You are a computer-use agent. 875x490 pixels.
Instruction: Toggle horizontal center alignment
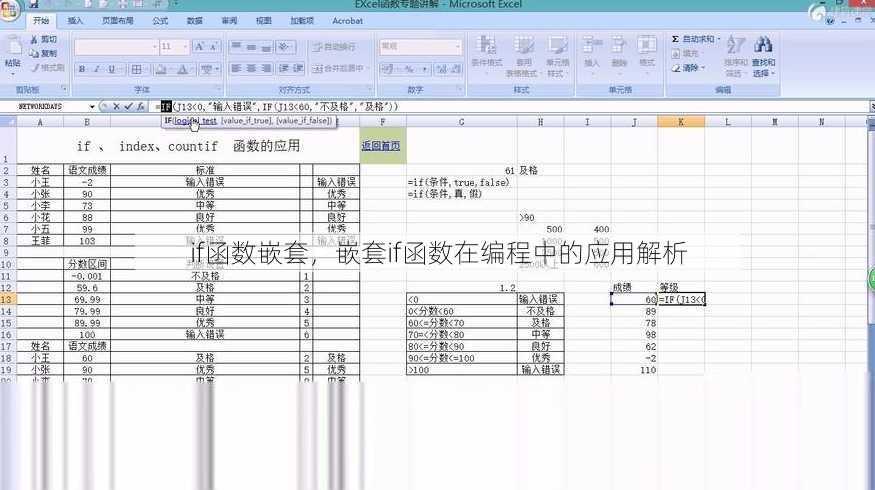tap(251, 68)
